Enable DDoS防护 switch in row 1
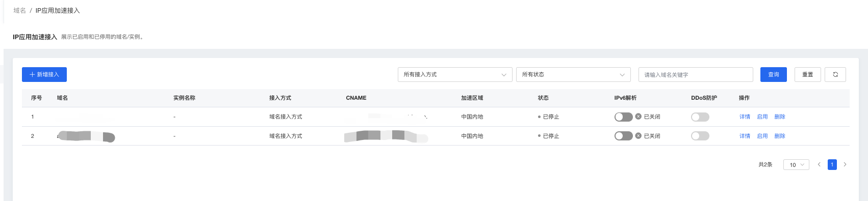This screenshot has width=868, height=201. click(x=700, y=117)
